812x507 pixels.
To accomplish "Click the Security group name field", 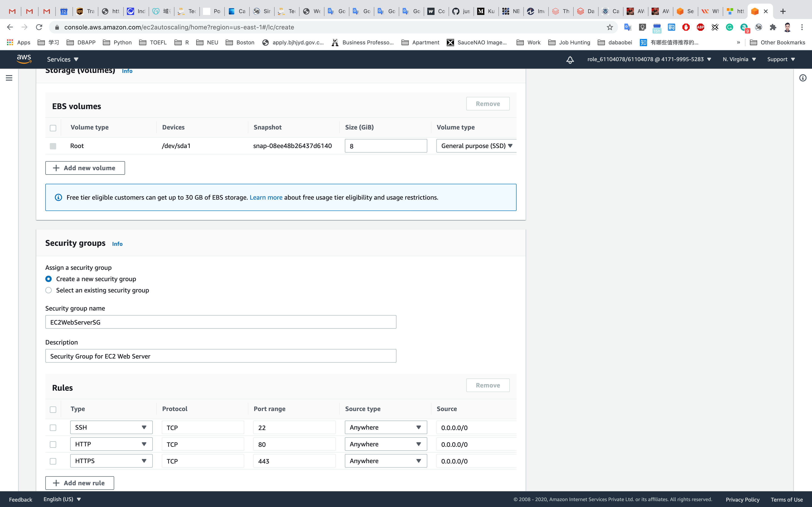I will tap(220, 322).
